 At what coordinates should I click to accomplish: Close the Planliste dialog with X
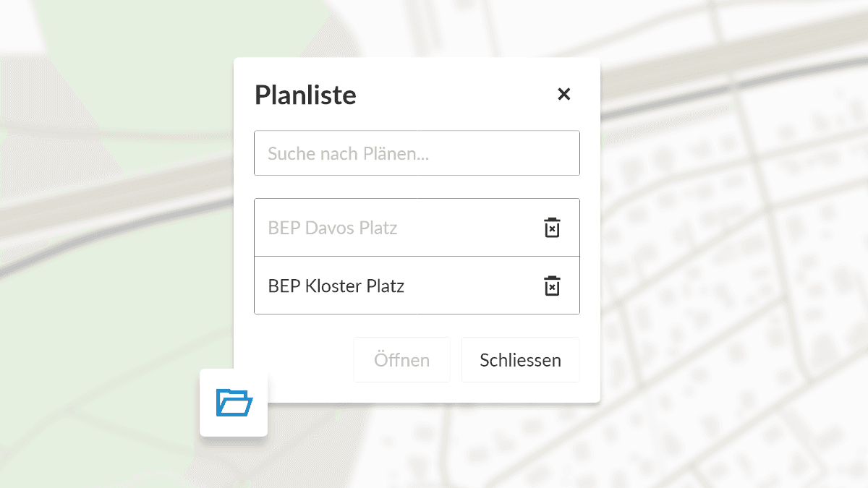pos(564,94)
